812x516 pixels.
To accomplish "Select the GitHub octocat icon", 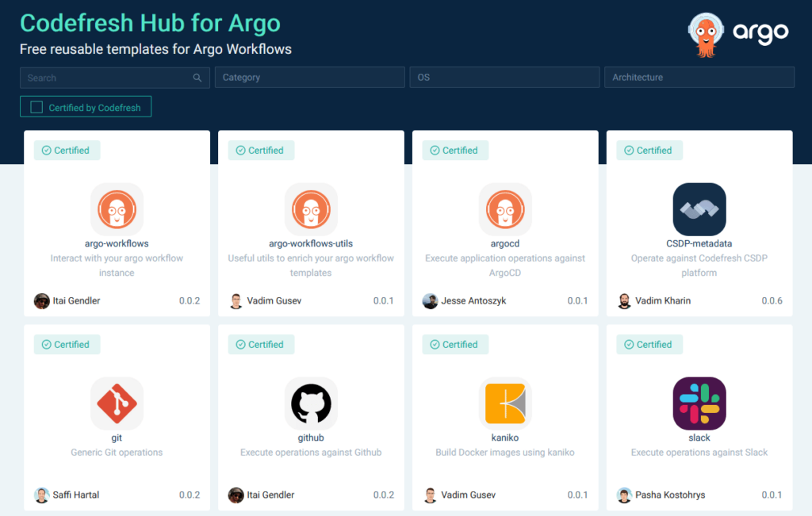I will click(311, 403).
